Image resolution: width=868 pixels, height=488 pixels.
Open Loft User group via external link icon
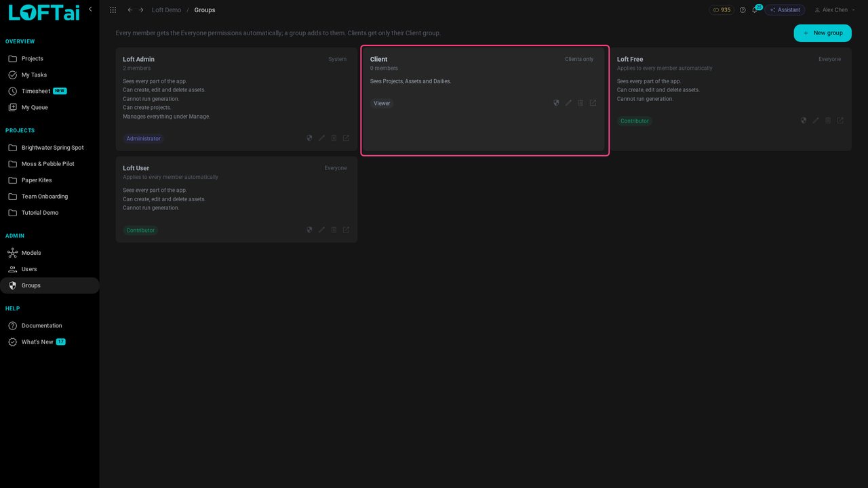pyautogui.click(x=346, y=230)
